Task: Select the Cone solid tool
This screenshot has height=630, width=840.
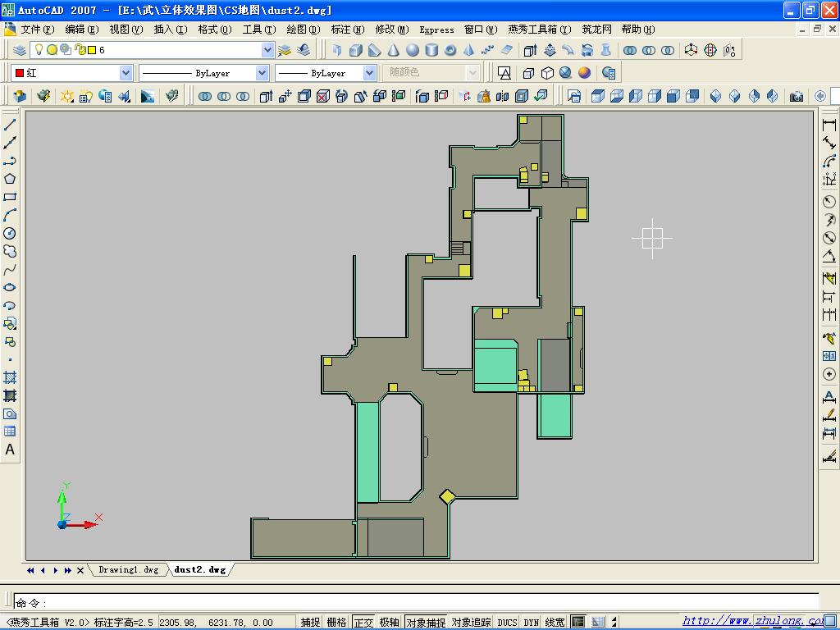Action: [x=394, y=50]
